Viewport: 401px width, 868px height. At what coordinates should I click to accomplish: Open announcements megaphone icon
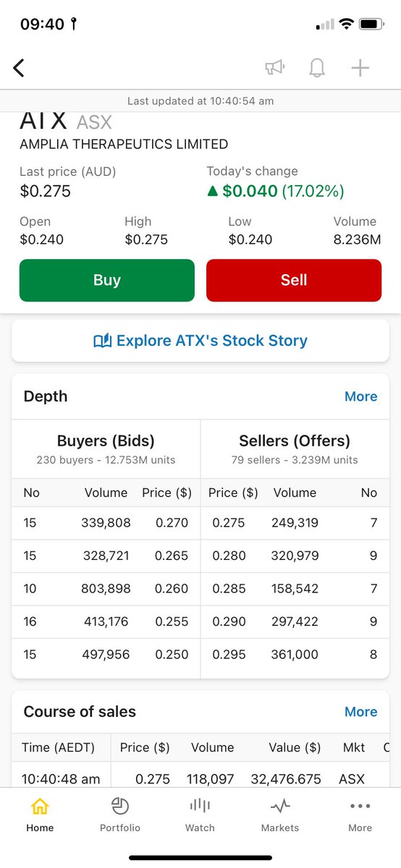click(x=274, y=68)
